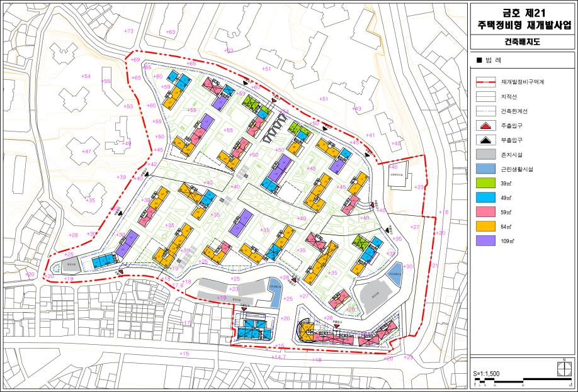Click the +14.7 elevation label on map
The width and height of the screenshot is (578, 392).
coord(278,357)
